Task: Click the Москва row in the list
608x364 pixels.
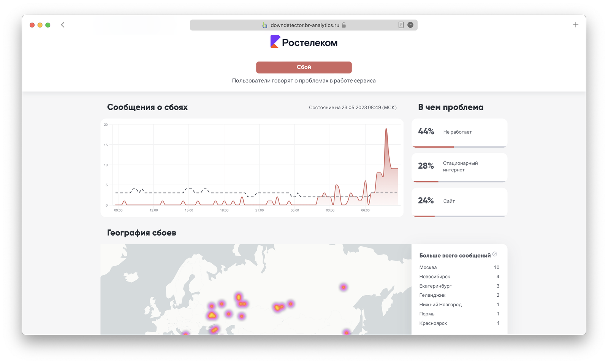Action: click(459, 267)
